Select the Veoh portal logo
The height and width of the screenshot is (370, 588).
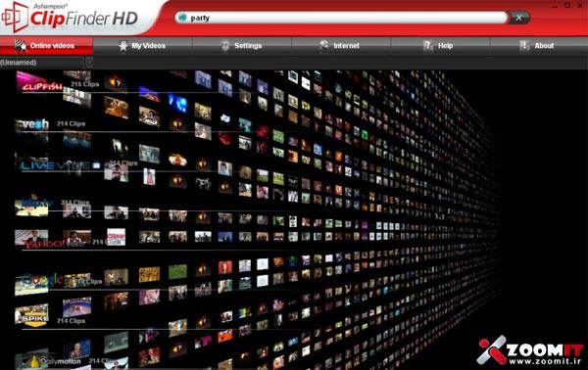[x=32, y=124]
